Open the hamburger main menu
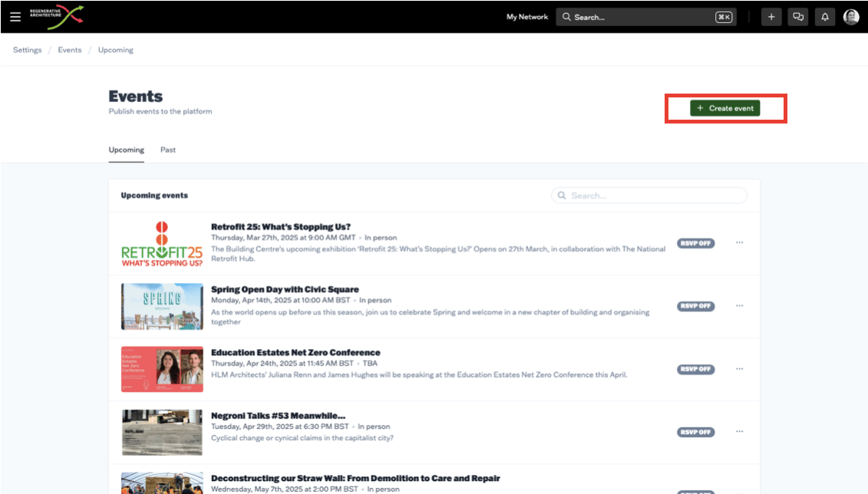 [15, 16]
